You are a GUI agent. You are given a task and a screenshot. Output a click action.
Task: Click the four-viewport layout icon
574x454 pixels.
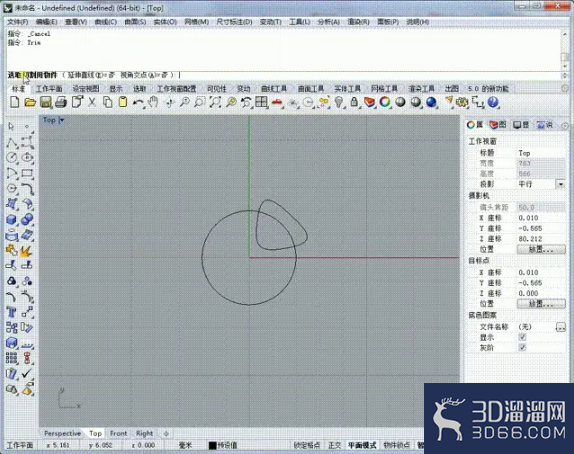pos(261,102)
